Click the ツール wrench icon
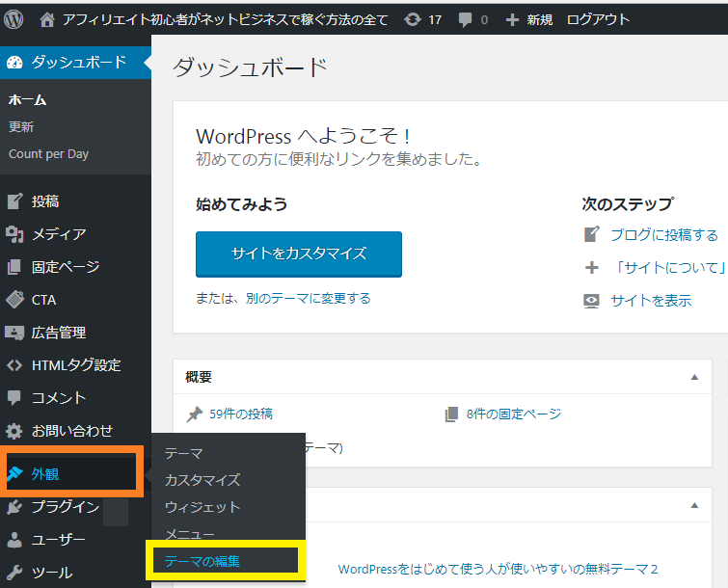The width and height of the screenshot is (728, 588). [14, 573]
